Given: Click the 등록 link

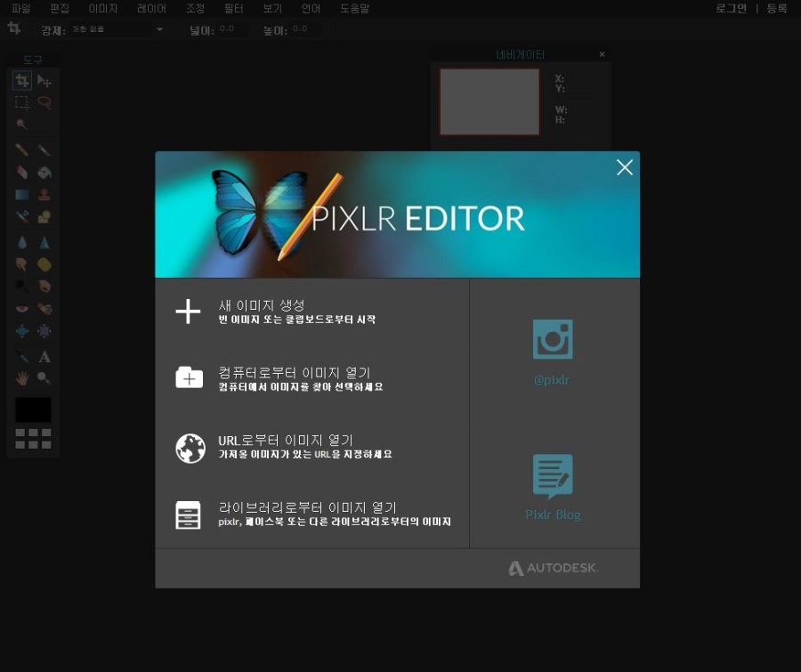Looking at the screenshot, I should click(x=777, y=8).
